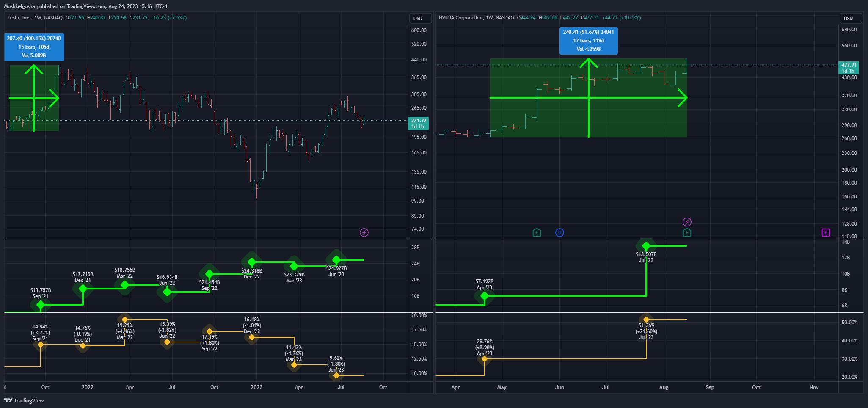The height and width of the screenshot is (408, 868).
Task: Click the 200.00 tick on NVIDIA price axis
Action: (849, 170)
